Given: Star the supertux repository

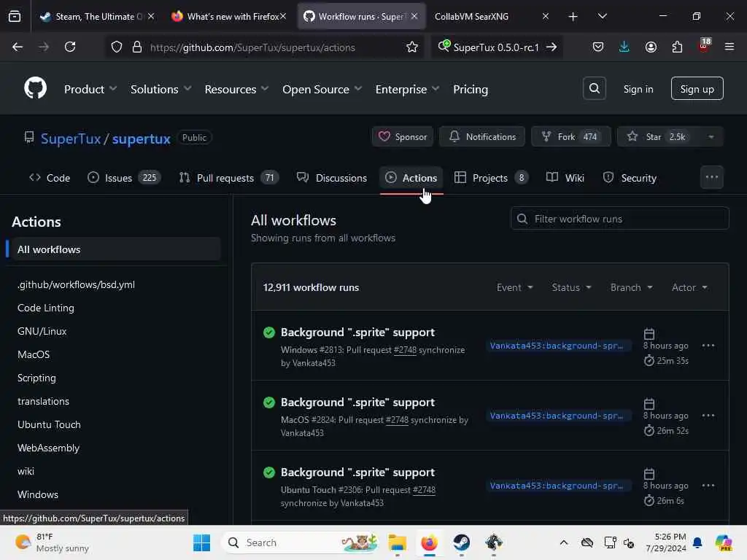Looking at the screenshot, I should (658, 136).
